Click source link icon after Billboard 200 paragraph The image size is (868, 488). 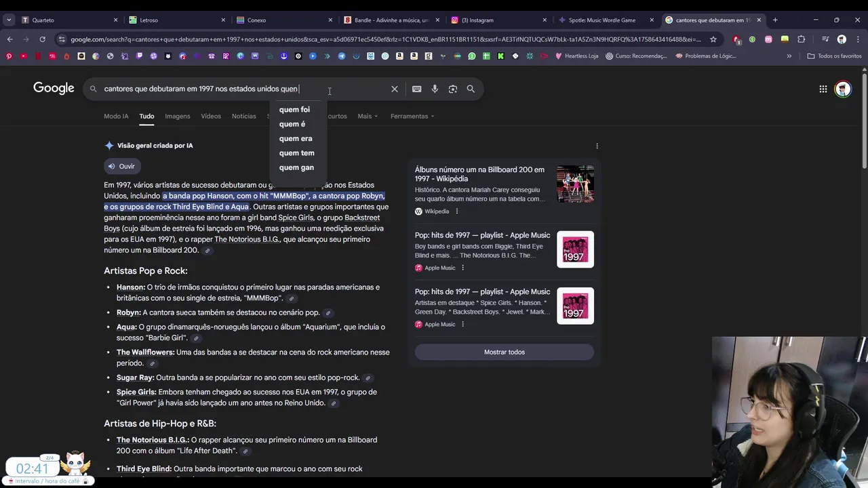[208, 251]
